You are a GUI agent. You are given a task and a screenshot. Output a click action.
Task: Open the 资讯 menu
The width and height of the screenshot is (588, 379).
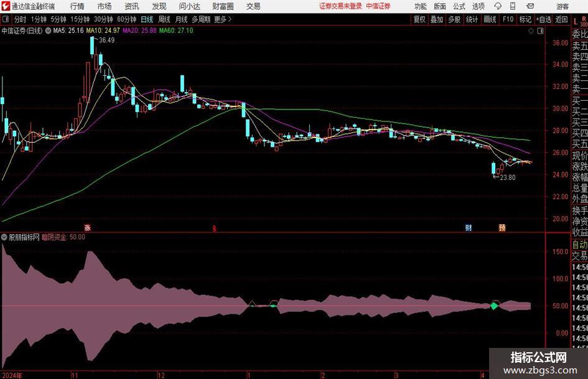coord(132,6)
